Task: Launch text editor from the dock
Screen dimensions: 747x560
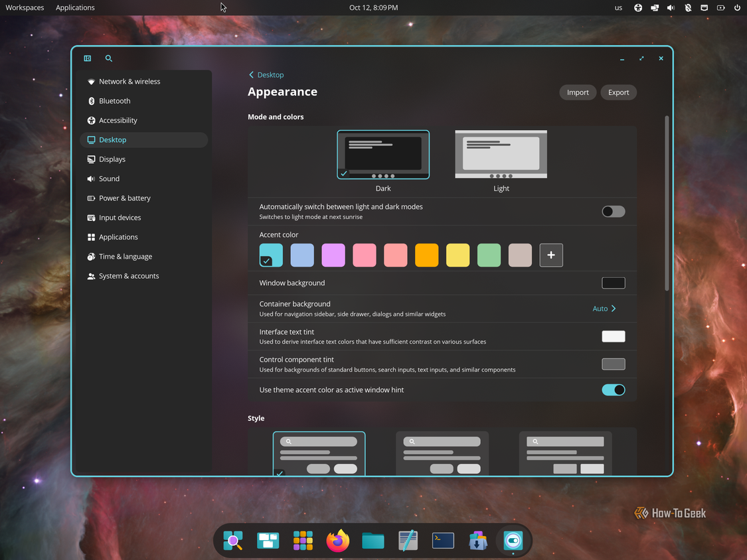Action: pos(408,541)
